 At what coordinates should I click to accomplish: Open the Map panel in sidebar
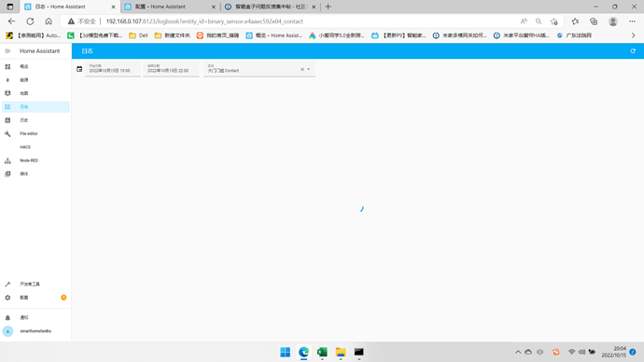pos(35,93)
